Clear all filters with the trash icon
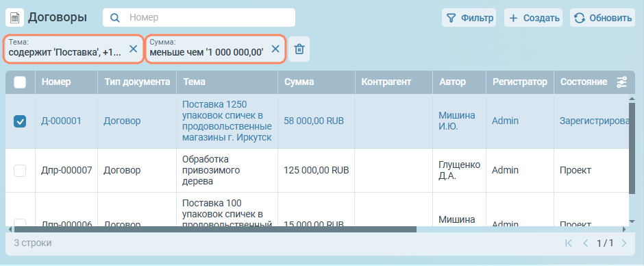The image size is (644, 266). coord(299,49)
